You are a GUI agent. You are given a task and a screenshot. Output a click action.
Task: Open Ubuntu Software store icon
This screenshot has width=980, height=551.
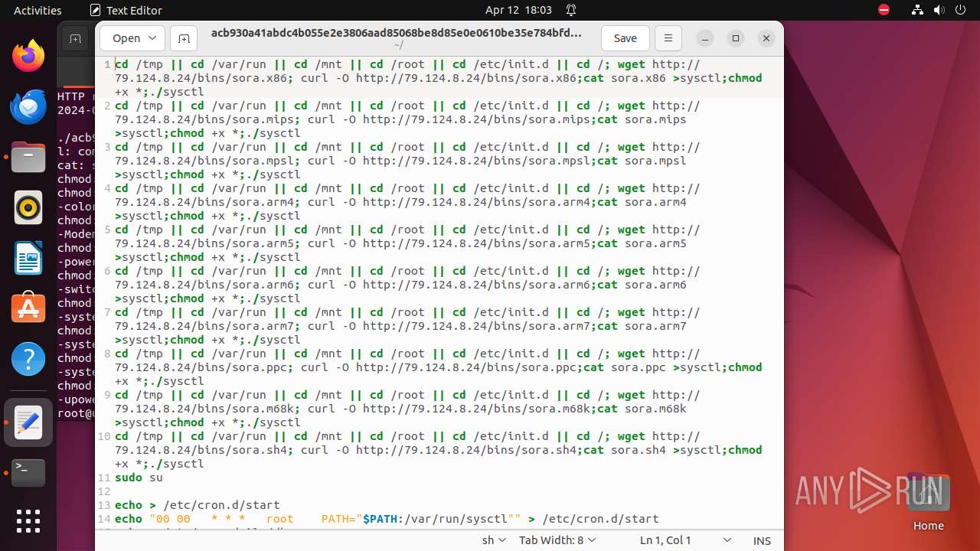[x=28, y=308]
